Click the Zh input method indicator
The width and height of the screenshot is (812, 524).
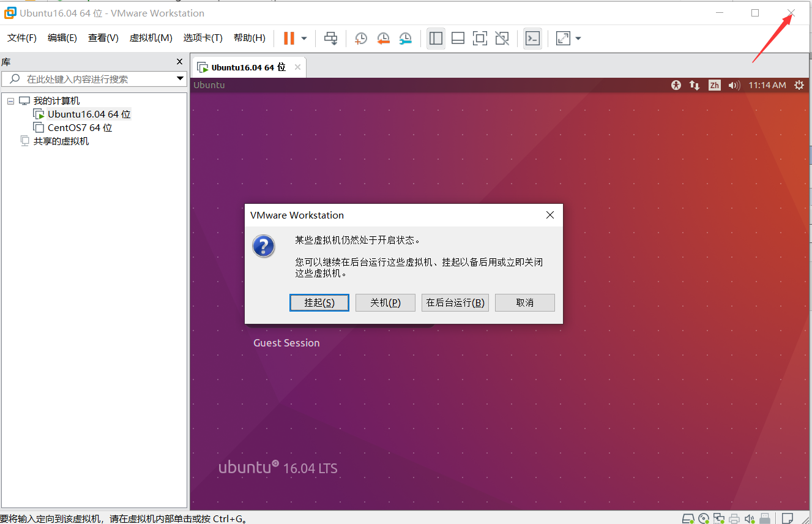click(714, 85)
